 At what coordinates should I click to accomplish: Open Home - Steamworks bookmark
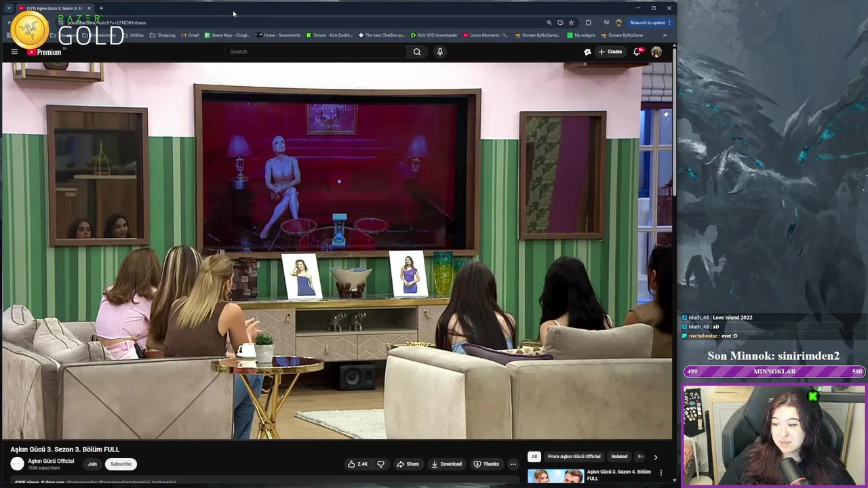(279, 35)
